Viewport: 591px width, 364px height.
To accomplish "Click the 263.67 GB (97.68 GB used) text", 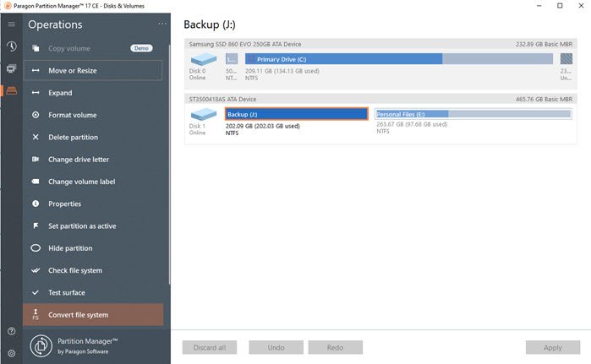I will [412, 124].
